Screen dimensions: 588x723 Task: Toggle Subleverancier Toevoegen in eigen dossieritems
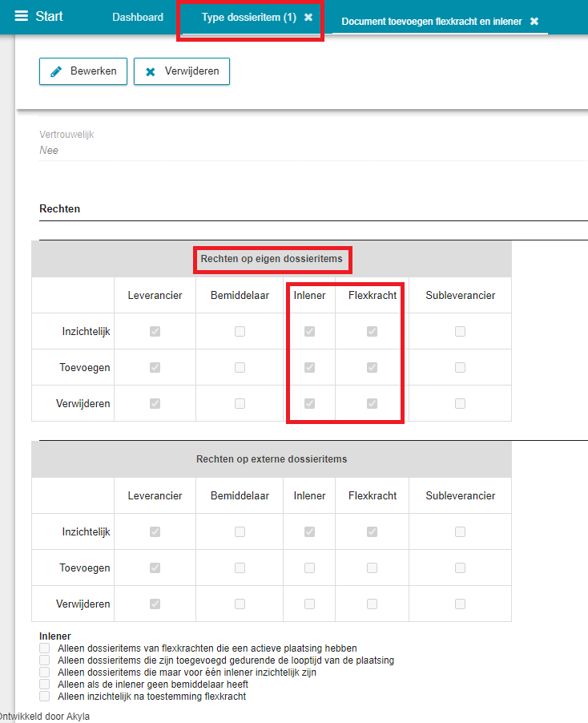tap(460, 367)
